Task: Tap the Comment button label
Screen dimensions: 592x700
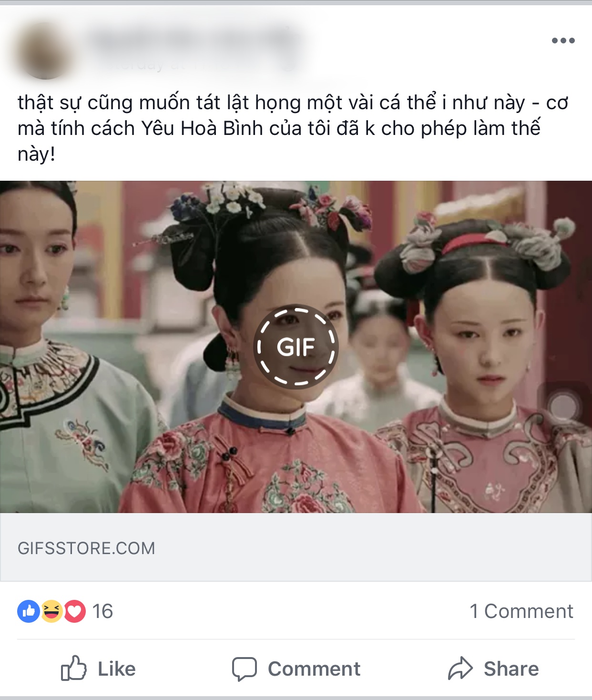Action: coord(314,669)
